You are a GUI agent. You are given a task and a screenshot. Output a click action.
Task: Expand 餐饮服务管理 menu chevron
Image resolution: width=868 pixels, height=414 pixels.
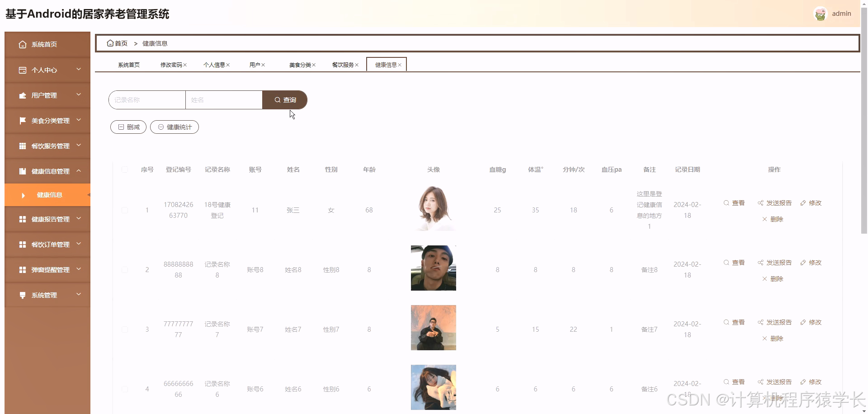(x=79, y=146)
